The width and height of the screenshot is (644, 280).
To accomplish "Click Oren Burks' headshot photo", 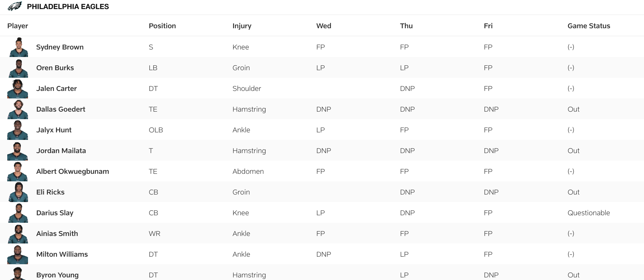I will [x=18, y=68].
